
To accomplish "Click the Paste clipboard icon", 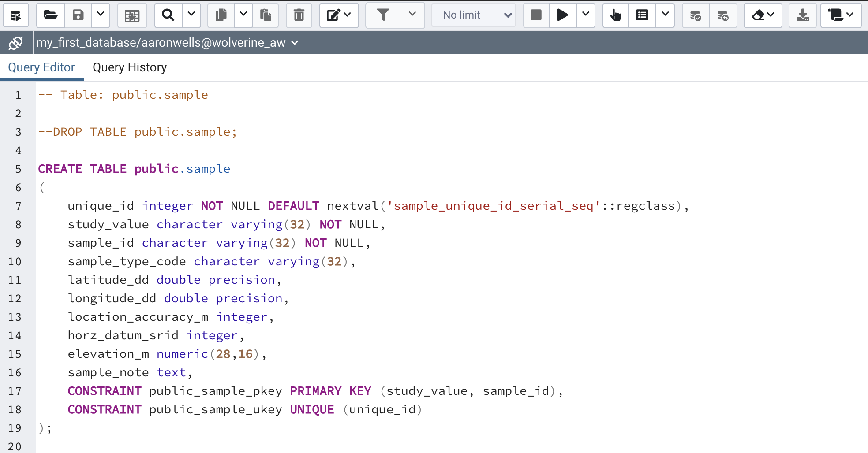I will click(x=266, y=15).
